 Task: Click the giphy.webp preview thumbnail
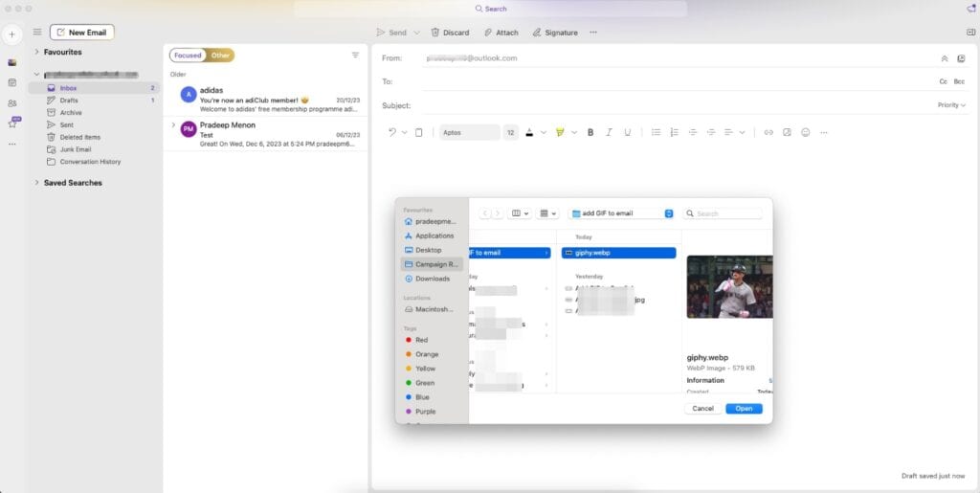(729, 287)
